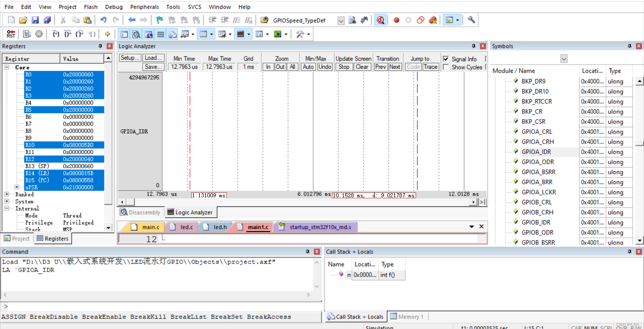Toggle Call Stack window icon

point(173,34)
